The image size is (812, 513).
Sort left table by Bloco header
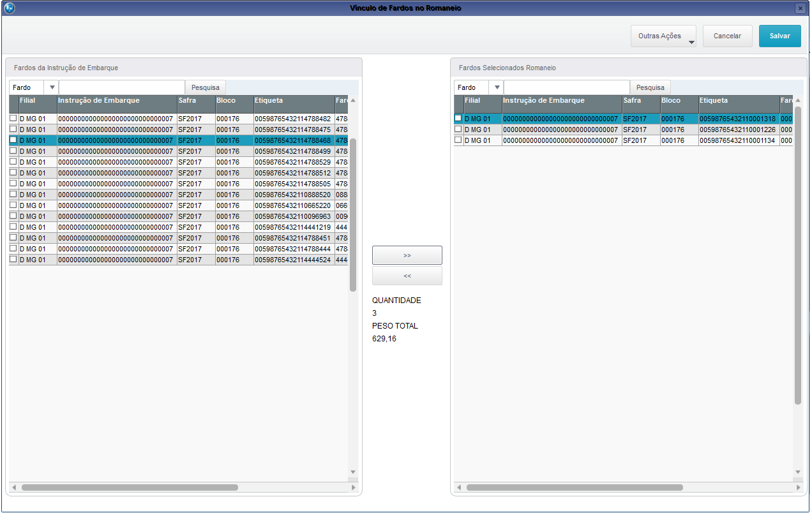[234, 104]
